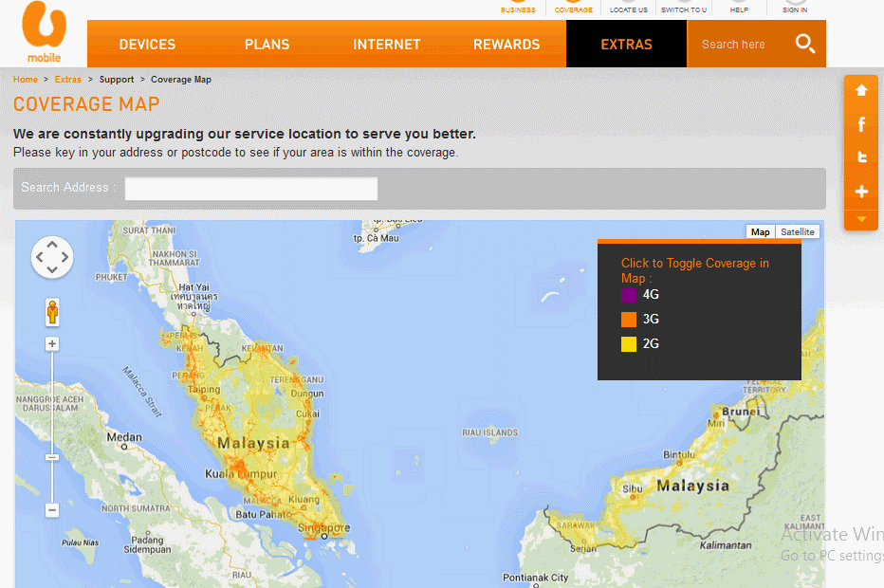Open LOCATE US top link
The height and width of the screenshot is (588, 884).
coord(629,9)
